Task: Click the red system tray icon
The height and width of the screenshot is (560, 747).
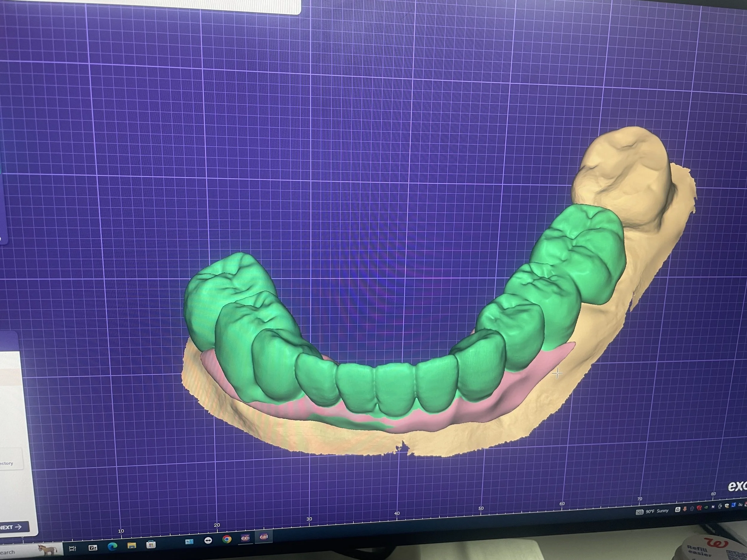Action: pyautogui.click(x=699, y=508)
